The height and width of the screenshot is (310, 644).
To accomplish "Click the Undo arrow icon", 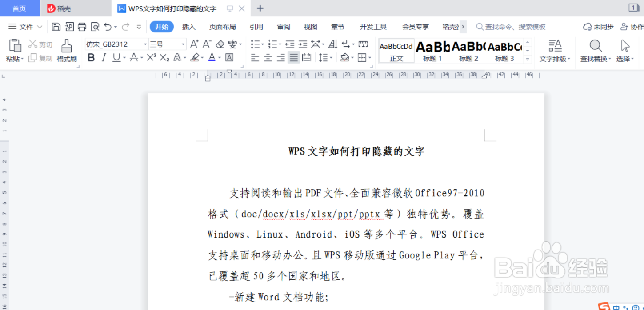I will point(108,27).
